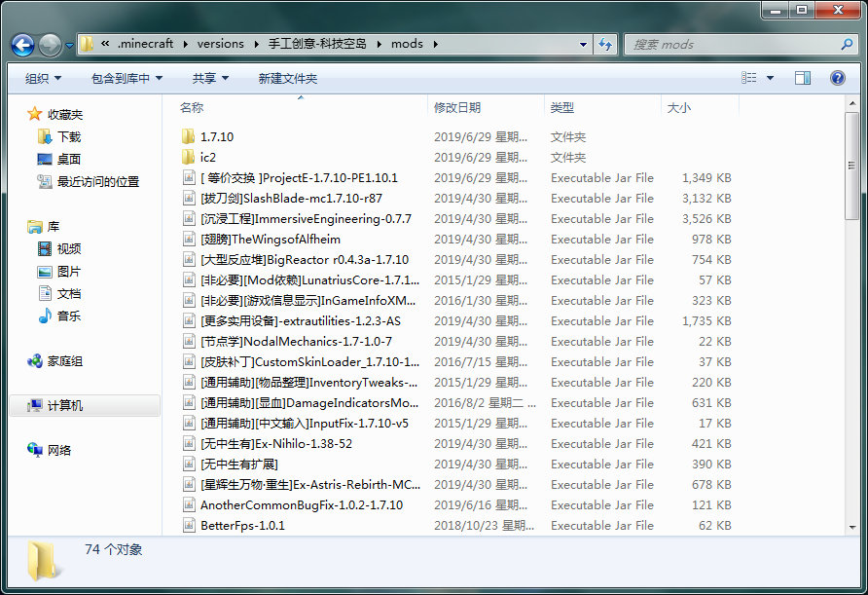
Task: Click jar icon of ProjectE-1.7.10-PE1.10.1
Action: (x=189, y=177)
